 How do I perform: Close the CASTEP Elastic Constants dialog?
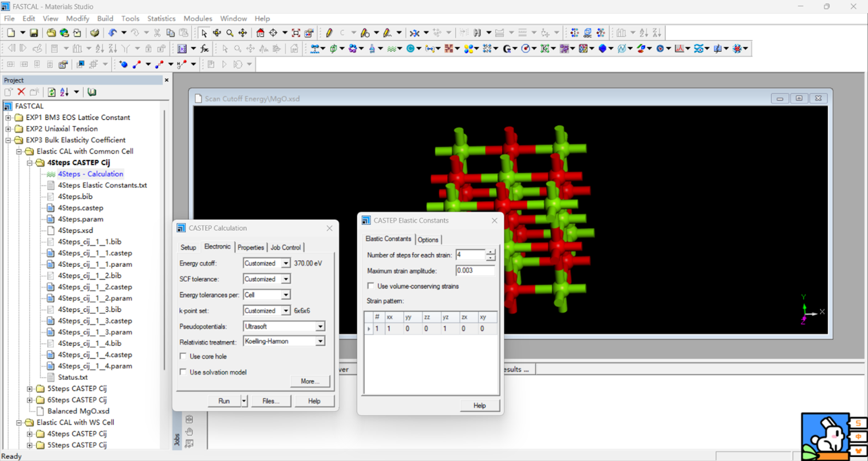pyautogui.click(x=495, y=220)
